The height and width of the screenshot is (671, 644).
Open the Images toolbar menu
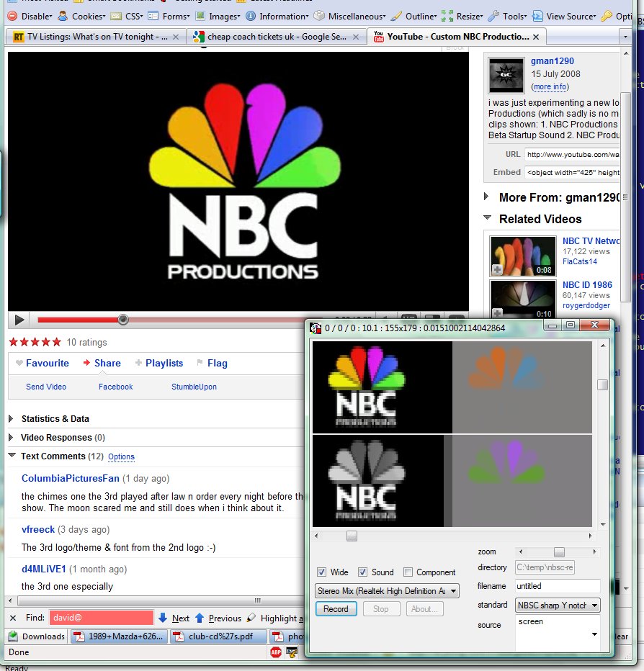(x=218, y=17)
